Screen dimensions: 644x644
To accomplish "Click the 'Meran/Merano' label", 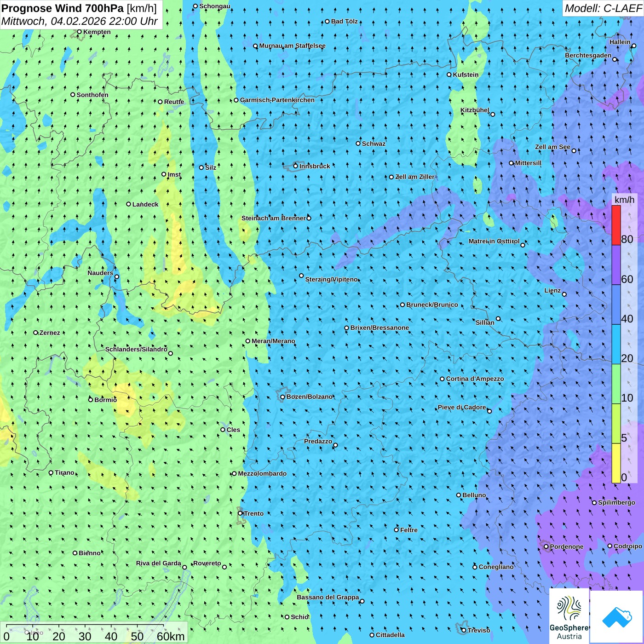I will click(x=273, y=341).
